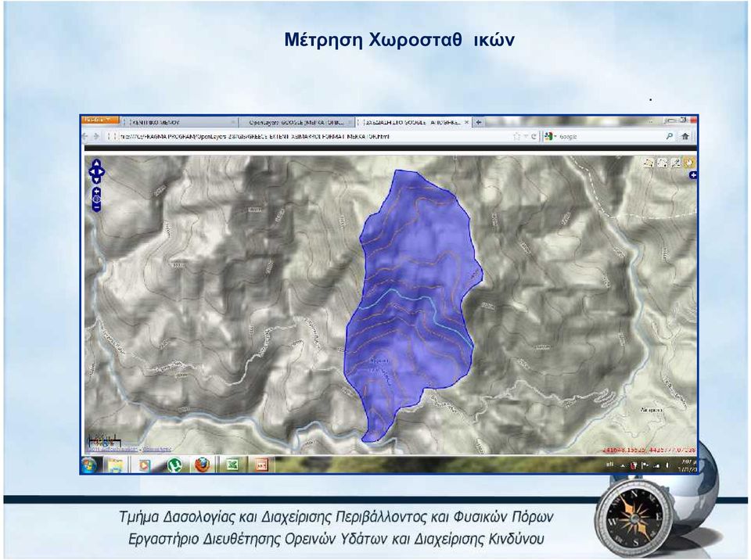Open Media Player from the taskbar
This screenshot has height=560, width=751.
[x=146, y=465]
